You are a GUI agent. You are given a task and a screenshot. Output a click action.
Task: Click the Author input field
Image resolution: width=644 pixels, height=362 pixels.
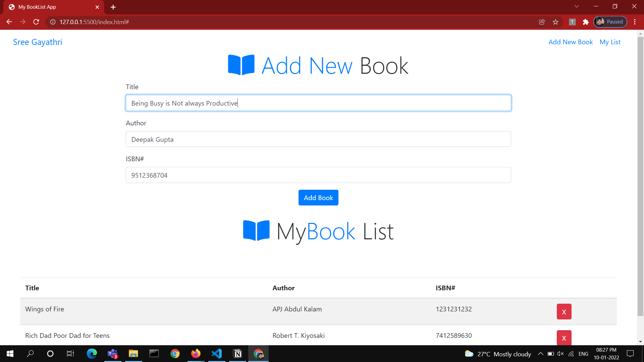318,139
